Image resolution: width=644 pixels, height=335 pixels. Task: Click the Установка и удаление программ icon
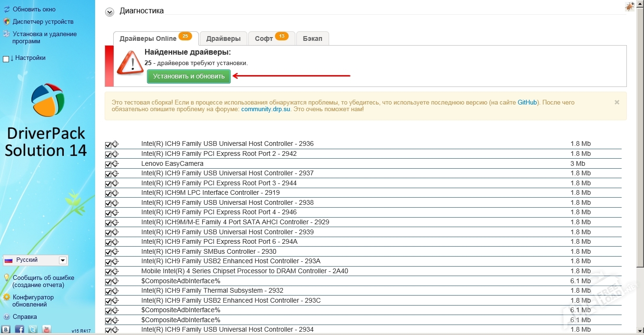7,34
